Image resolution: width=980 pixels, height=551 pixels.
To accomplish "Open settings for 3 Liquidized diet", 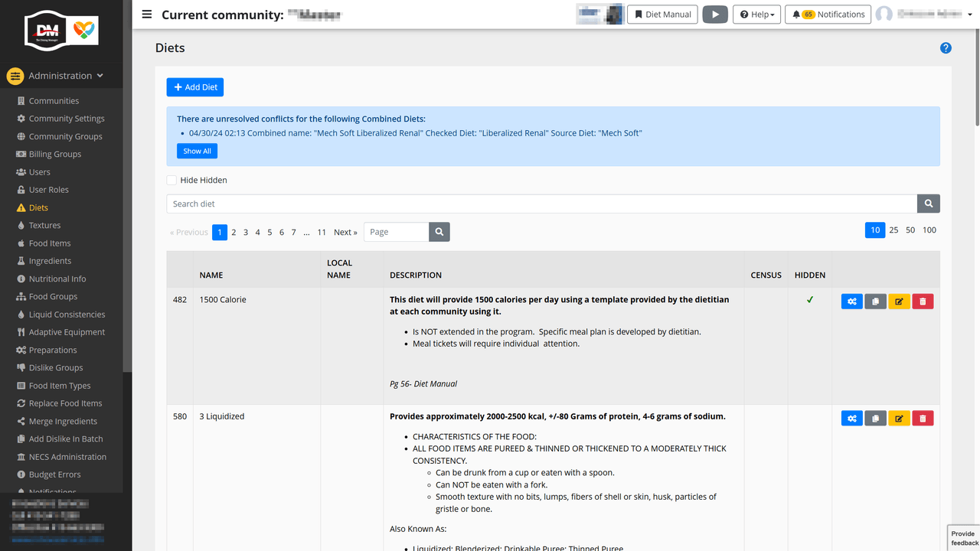I will [x=851, y=419].
